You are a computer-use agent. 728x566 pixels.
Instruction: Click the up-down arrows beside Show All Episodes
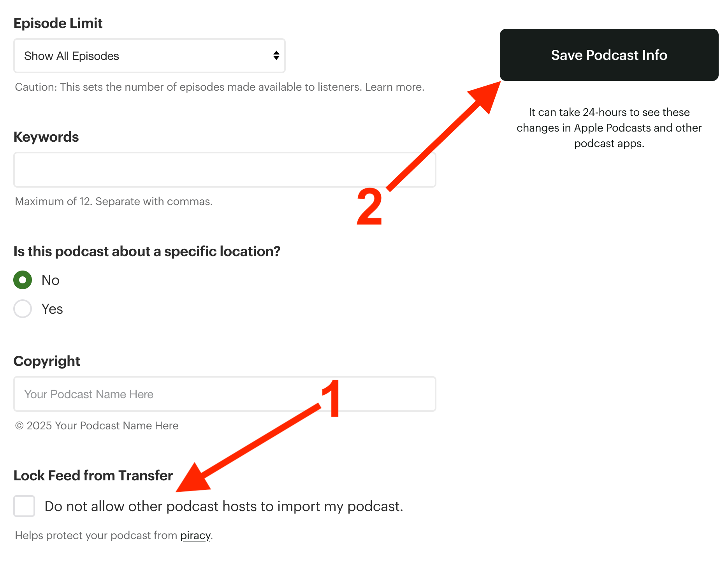(x=276, y=56)
